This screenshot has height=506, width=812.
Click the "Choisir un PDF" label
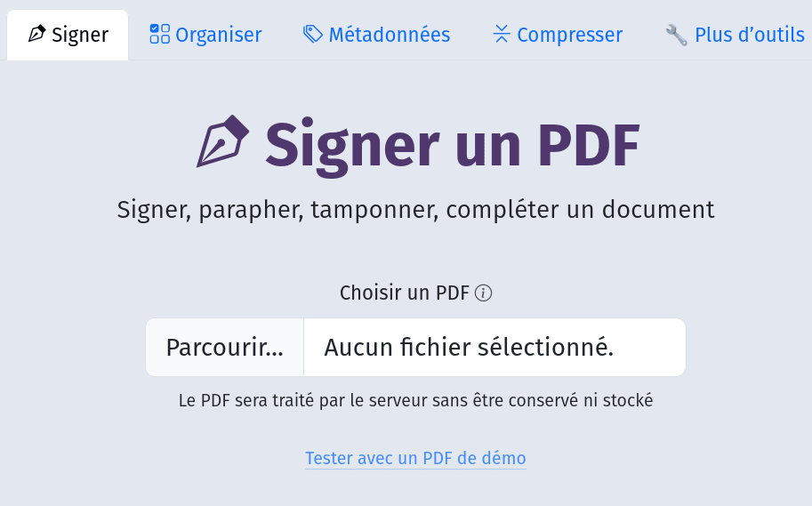point(405,293)
